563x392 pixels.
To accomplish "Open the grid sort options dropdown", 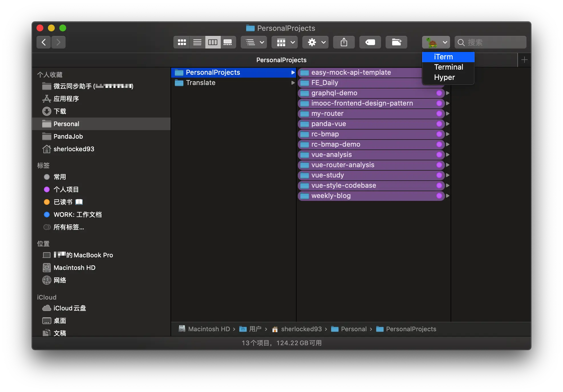I will tap(285, 42).
